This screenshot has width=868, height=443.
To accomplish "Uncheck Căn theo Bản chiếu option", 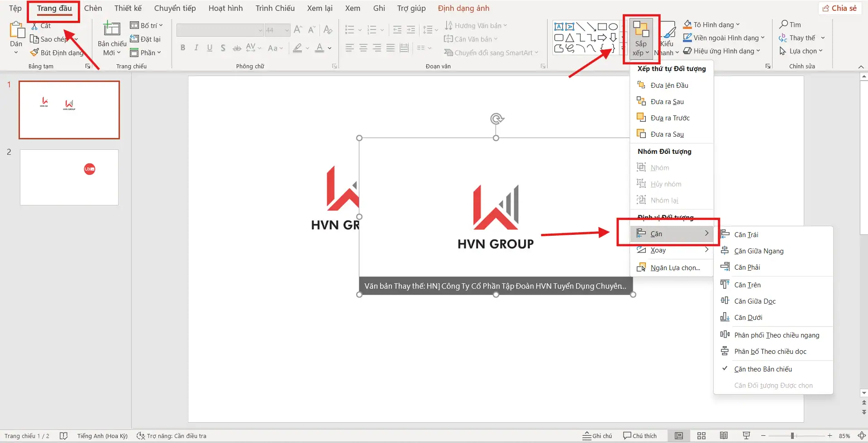I will click(x=763, y=369).
